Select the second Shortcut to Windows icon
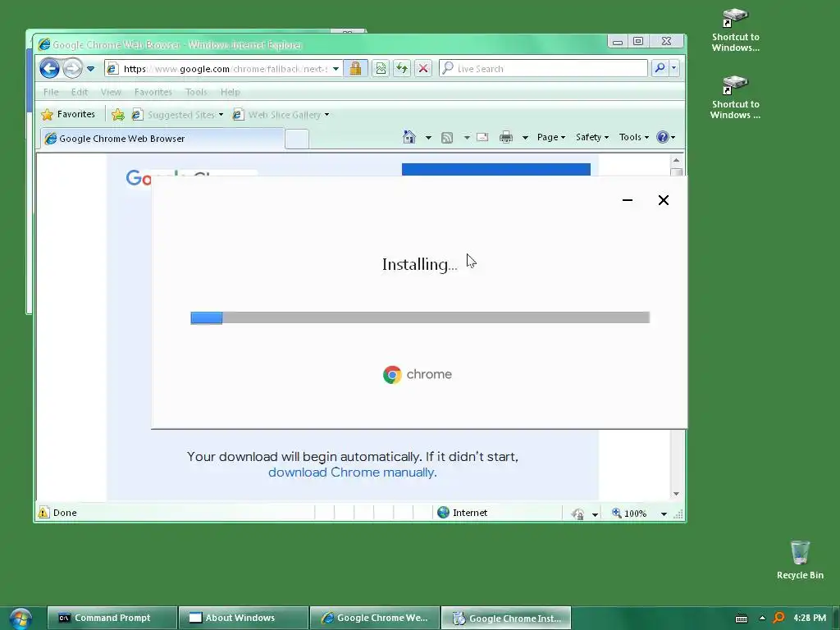Image resolution: width=840 pixels, height=630 pixels. pos(736,98)
